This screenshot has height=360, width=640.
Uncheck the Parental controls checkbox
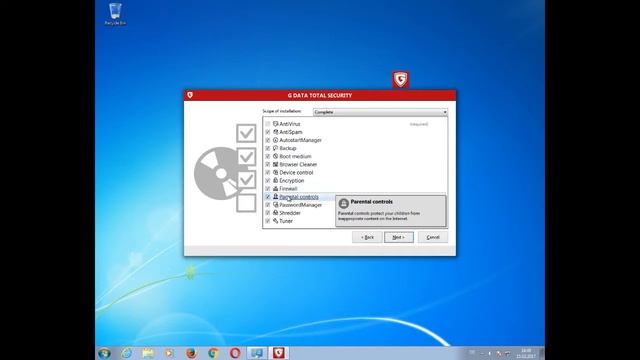pyautogui.click(x=268, y=197)
